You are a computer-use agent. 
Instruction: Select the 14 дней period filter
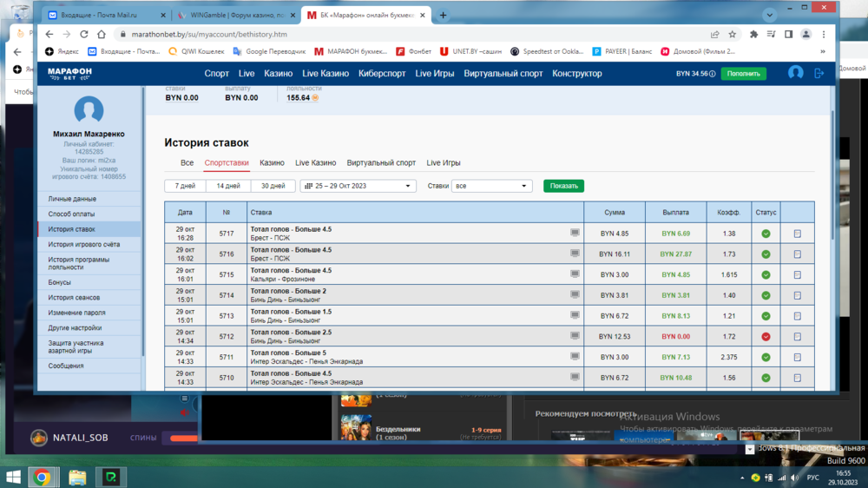(x=227, y=186)
